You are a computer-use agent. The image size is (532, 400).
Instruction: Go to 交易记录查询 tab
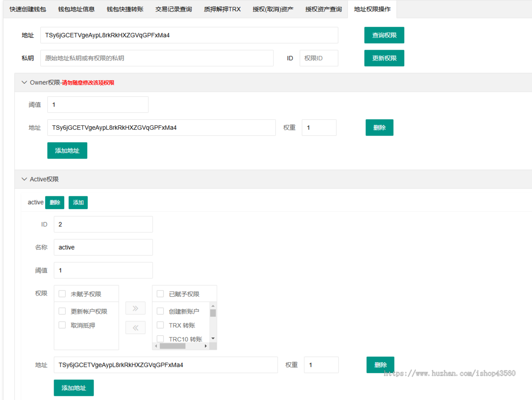click(x=174, y=9)
